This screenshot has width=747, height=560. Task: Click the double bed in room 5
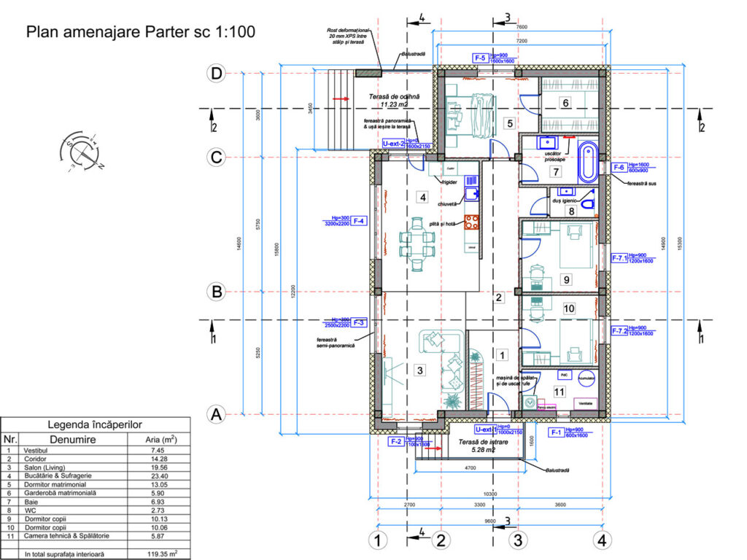pyautogui.click(x=471, y=116)
